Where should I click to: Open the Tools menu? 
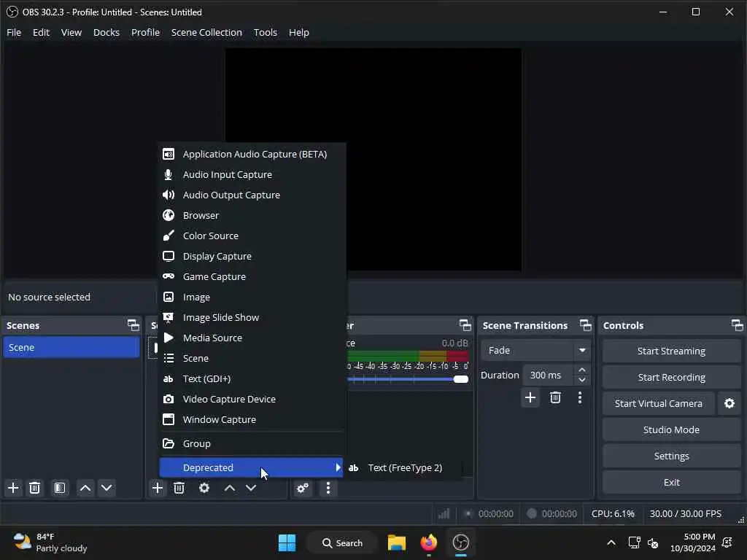[266, 32]
